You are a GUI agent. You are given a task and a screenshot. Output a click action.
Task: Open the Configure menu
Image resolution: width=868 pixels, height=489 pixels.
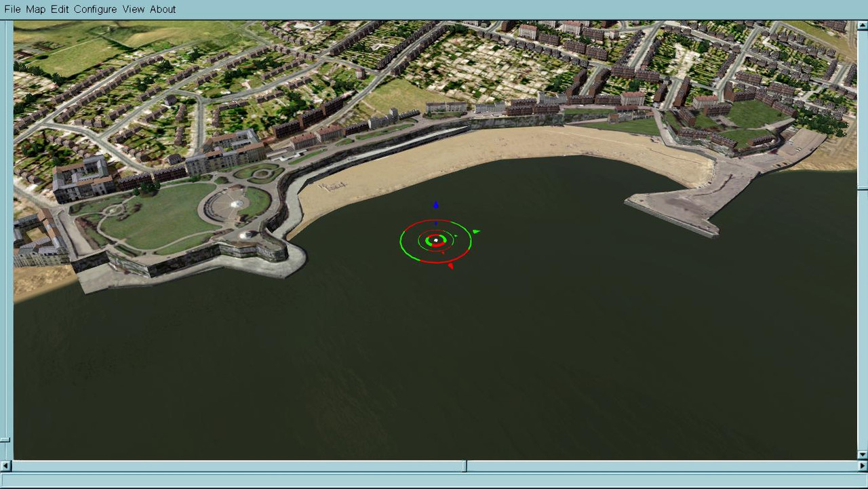click(95, 9)
